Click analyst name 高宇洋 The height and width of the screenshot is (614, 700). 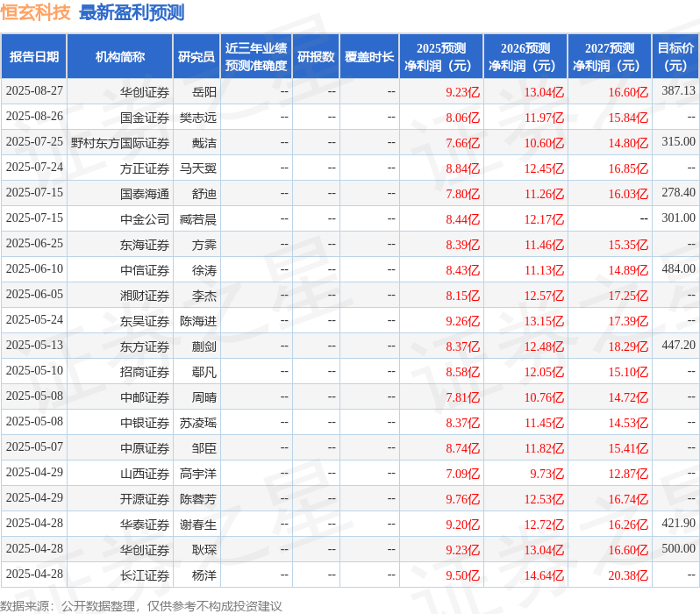click(x=197, y=474)
